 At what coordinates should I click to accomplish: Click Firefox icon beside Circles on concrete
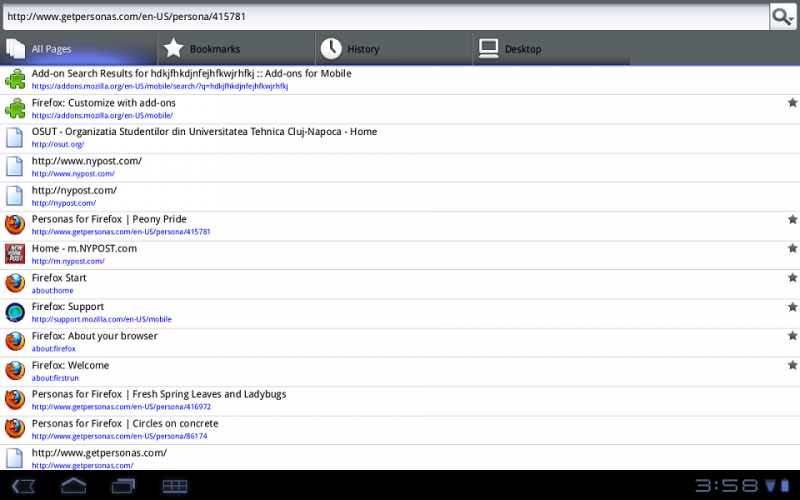15,429
